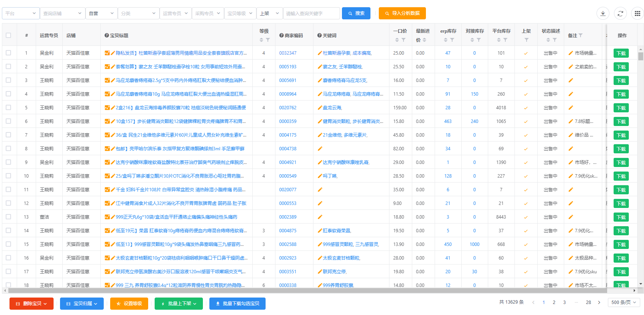Click the 等级 column filter funnel icon
This screenshot has height=315, width=644.
(268, 40)
